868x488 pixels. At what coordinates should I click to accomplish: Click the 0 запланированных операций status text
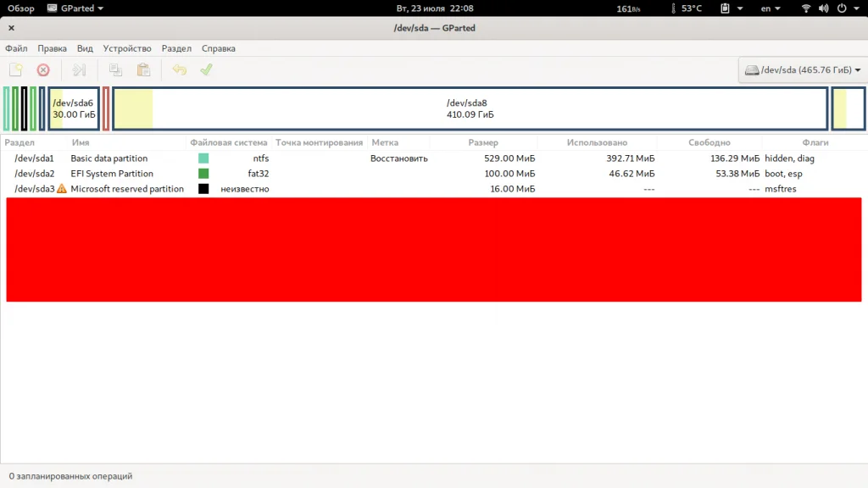click(x=70, y=476)
